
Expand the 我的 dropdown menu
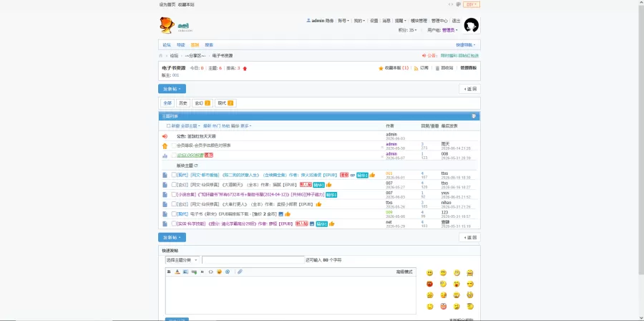[359, 21]
